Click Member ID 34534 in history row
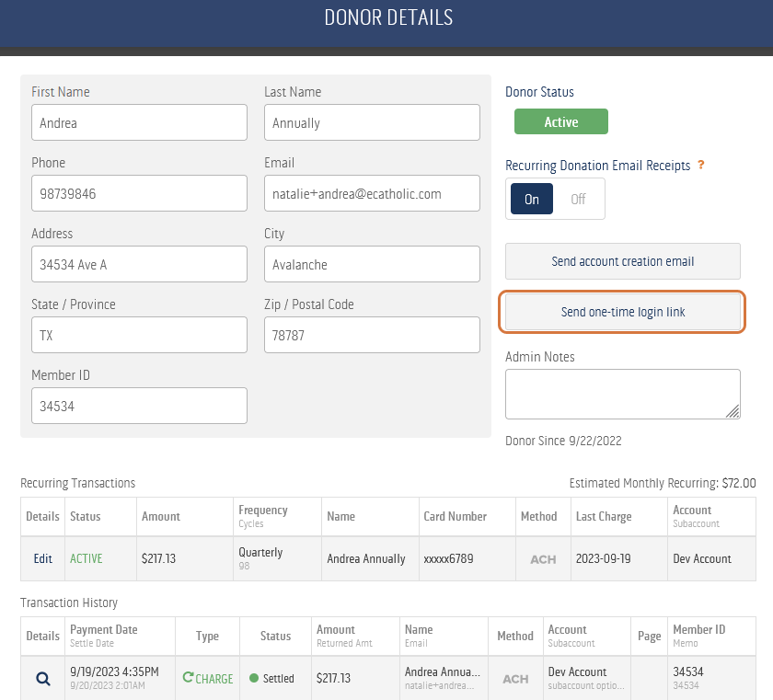Viewport: 773px width, 700px height. click(x=688, y=671)
